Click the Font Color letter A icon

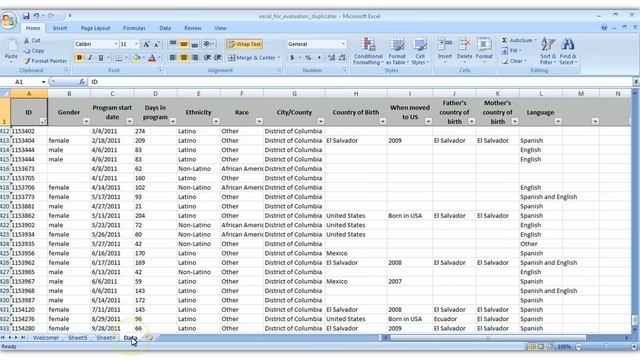152,58
